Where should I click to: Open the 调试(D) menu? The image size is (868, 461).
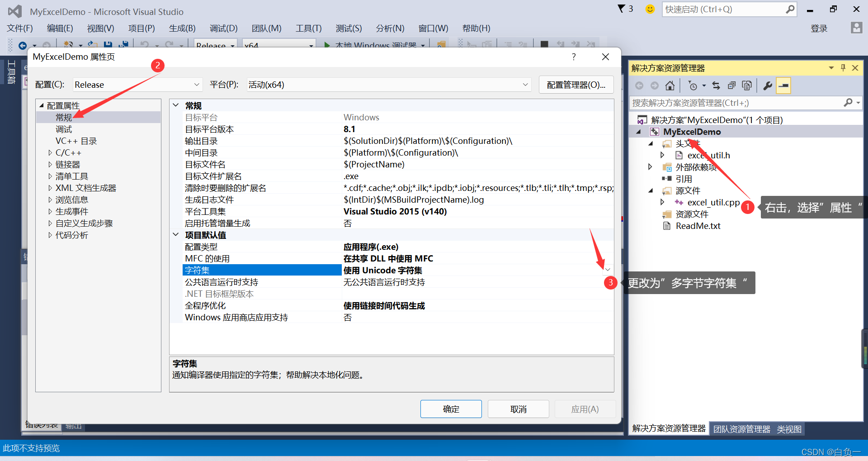pyautogui.click(x=223, y=29)
